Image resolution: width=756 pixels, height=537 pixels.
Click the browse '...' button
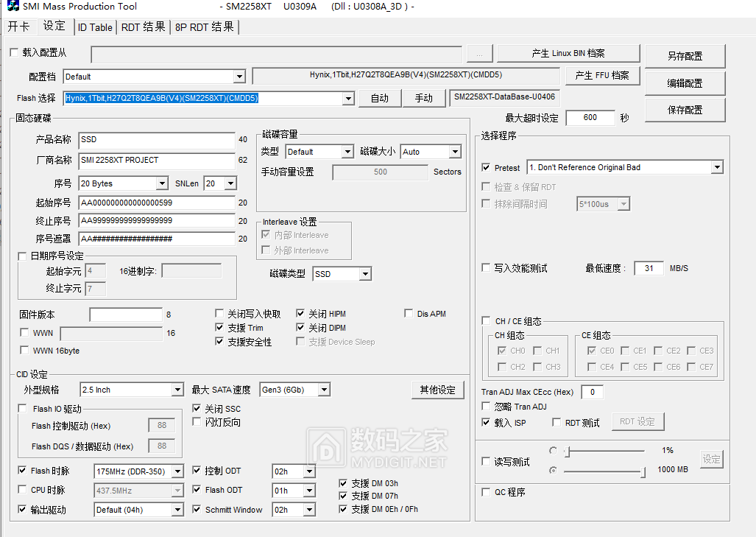480,55
